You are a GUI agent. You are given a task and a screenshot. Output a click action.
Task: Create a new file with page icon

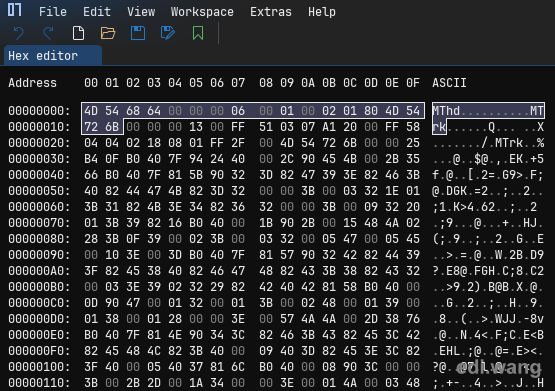[x=78, y=33]
